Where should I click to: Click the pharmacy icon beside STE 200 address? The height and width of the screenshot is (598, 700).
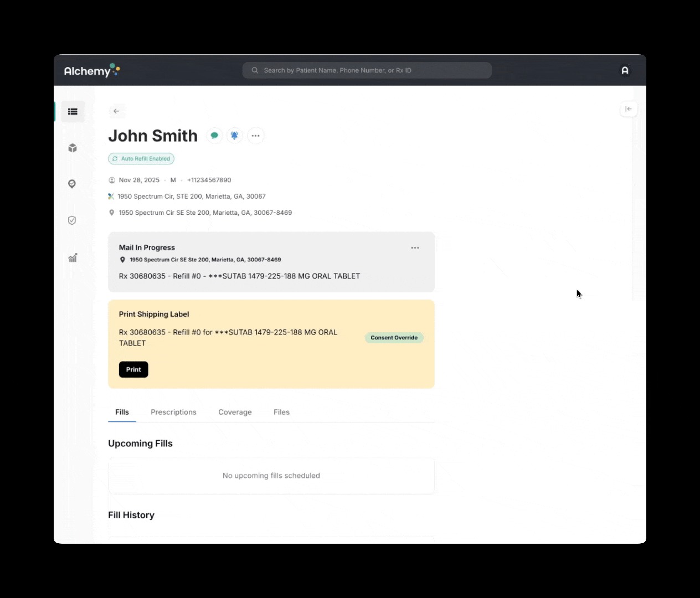click(111, 197)
